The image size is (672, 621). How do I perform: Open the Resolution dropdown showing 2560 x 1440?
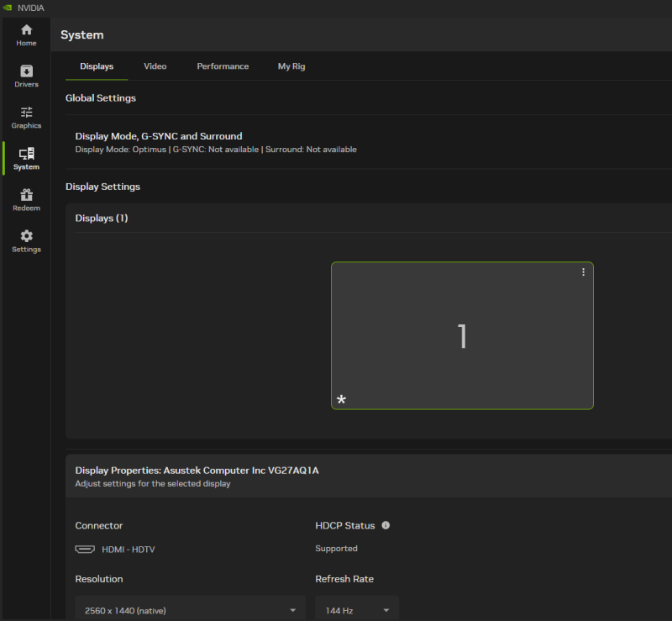coord(191,608)
